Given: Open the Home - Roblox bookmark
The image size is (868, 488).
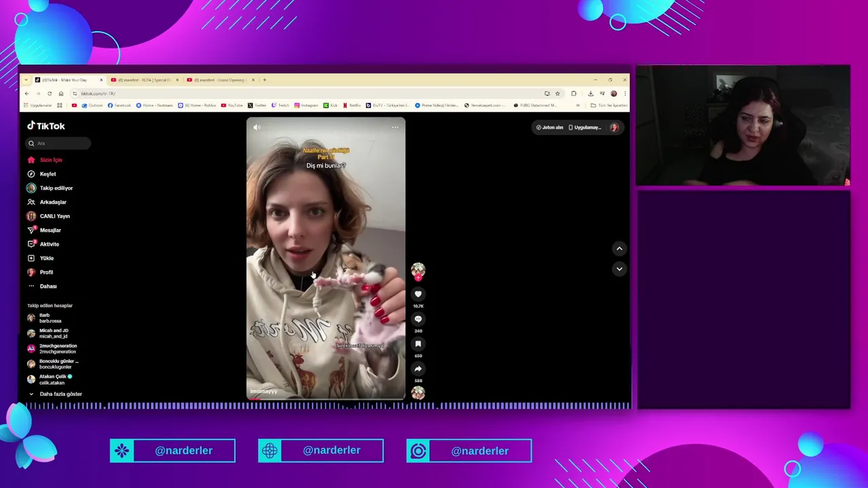Looking at the screenshot, I should pyautogui.click(x=197, y=105).
